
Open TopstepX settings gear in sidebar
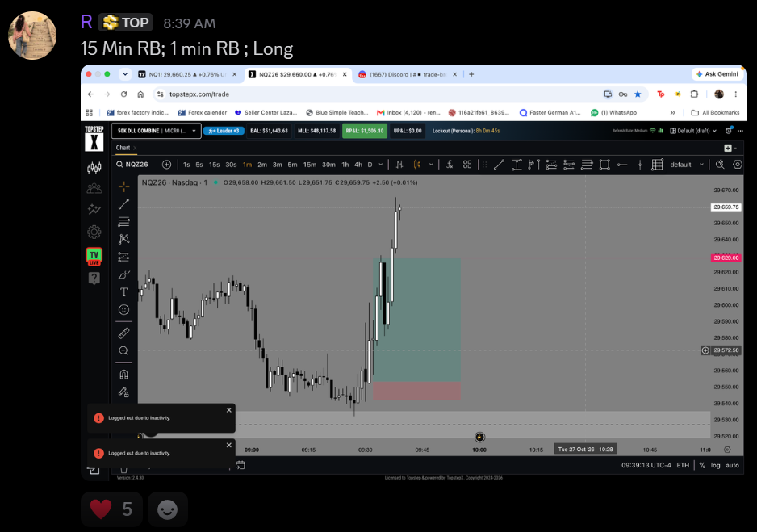tap(94, 232)
